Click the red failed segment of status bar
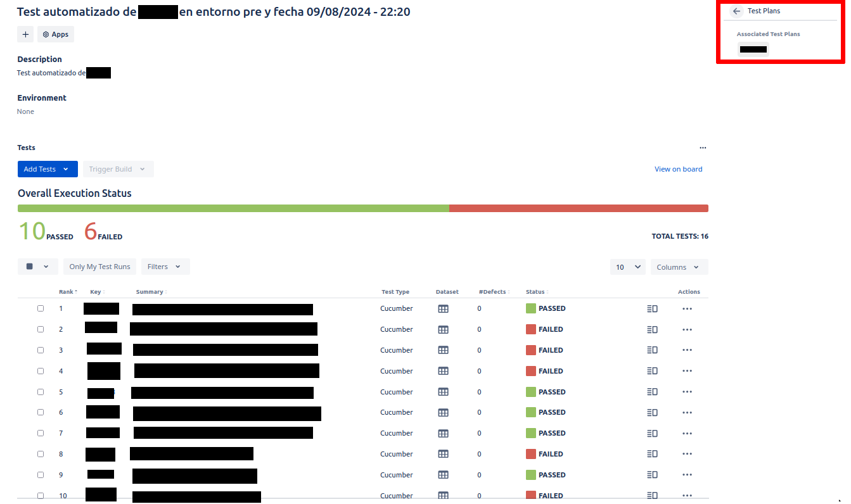851x504 pixels. pyautogui.click(x=578, y=208)
